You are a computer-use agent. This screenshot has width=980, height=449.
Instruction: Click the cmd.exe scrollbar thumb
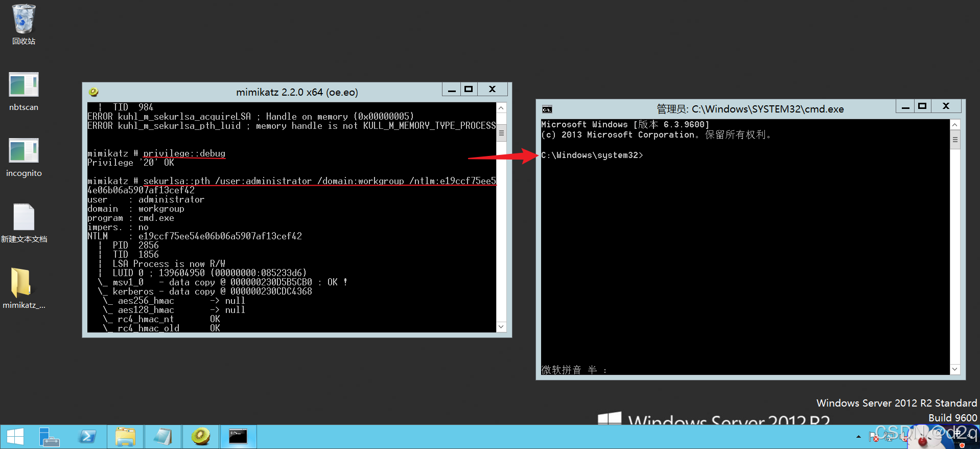click(x=955, y=140)
